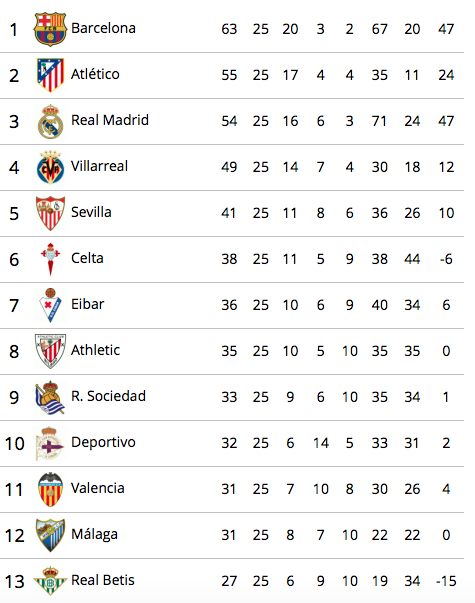Click Barcelona's 63 points value

(229, 29)
